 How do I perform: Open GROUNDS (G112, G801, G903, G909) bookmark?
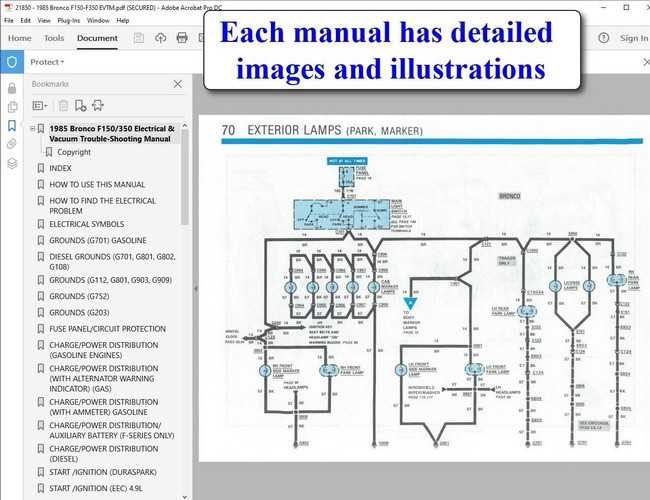tap(111, 280)
